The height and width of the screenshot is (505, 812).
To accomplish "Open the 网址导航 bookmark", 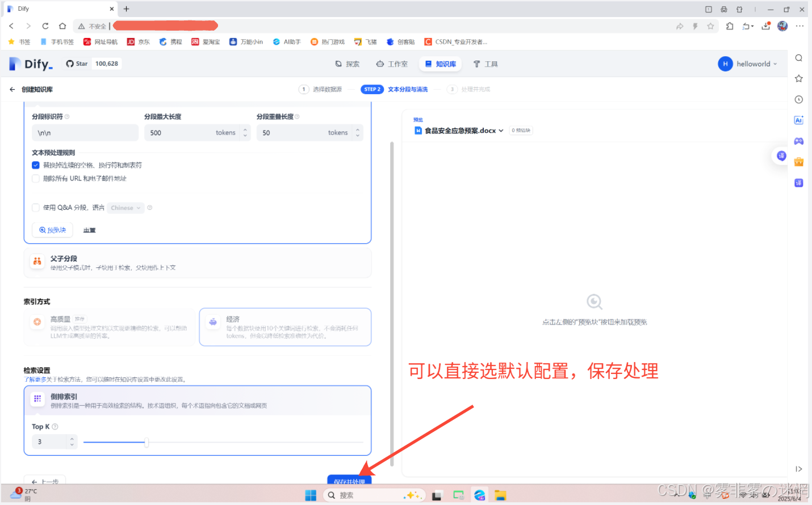I will pyautogui.click(x=101, y=42).
